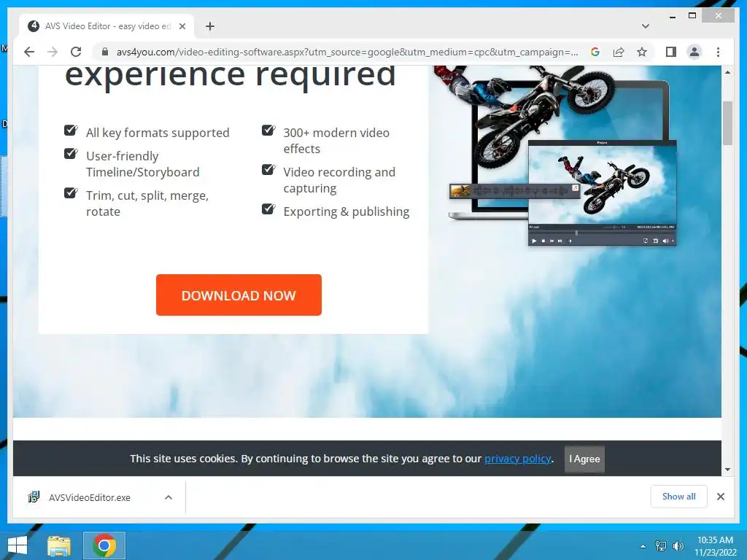
Task: Click the address bar URL
Action: 347,52
